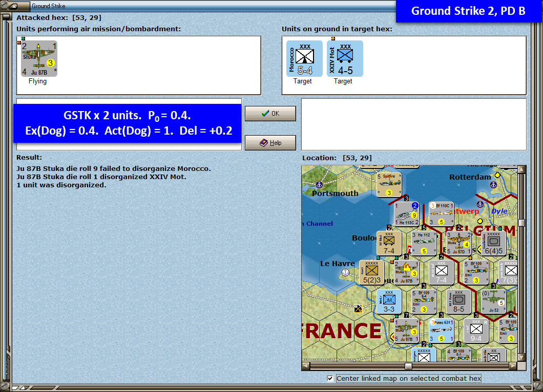Click the Morocco 5-4 target unit counter

click(x=303, y=58)
